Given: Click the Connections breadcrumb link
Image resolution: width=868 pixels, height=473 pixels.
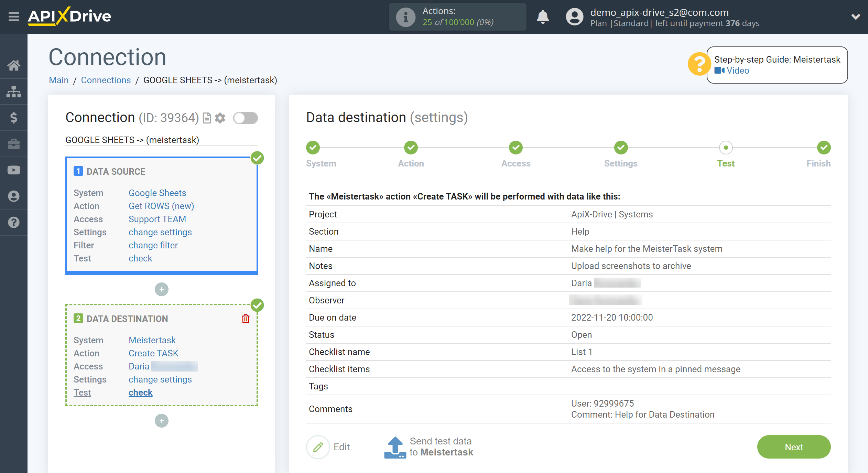Looking at the screenshot, I should (106, 80).
